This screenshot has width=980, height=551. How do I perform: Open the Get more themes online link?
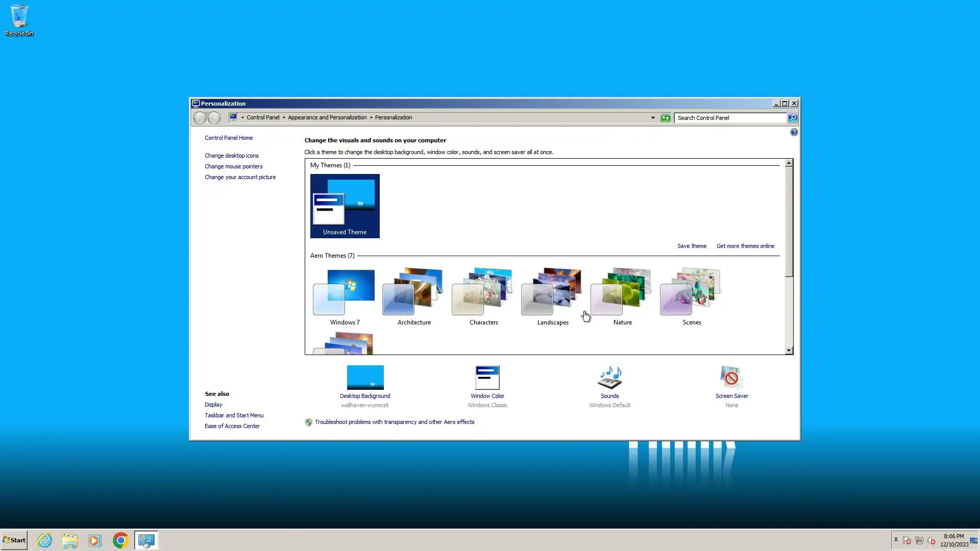745,246
